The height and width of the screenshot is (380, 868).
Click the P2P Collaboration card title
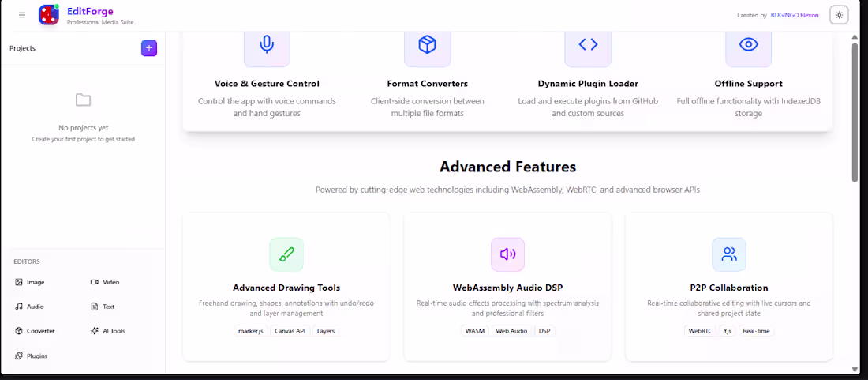coord(729,288)
